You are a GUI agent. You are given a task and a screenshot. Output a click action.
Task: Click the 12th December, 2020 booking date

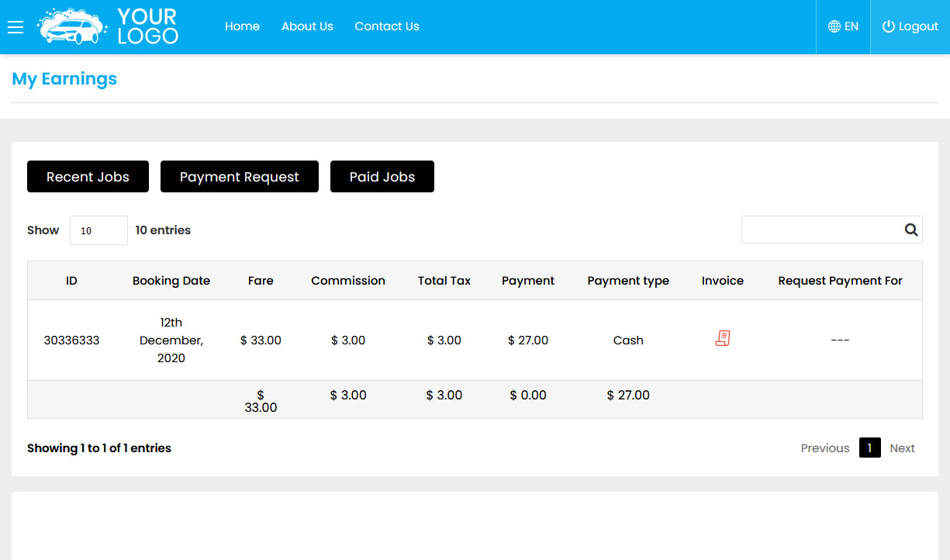point(171,340)
